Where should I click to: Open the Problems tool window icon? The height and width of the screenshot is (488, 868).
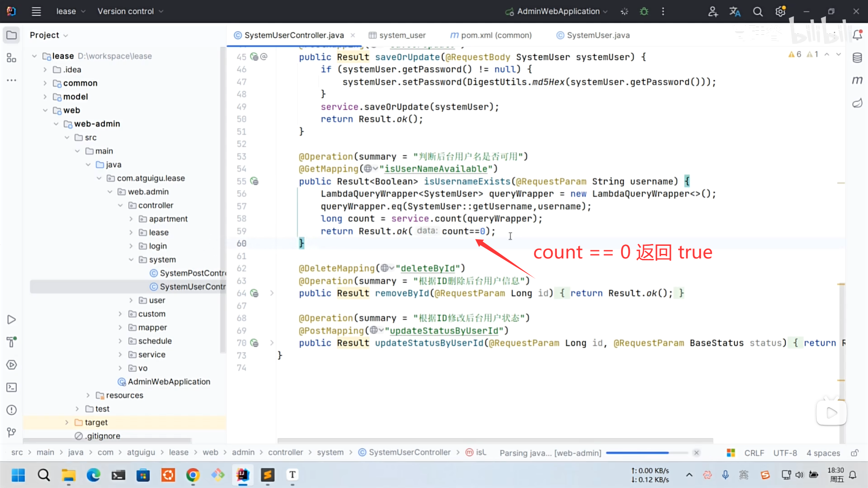pyautogui.click(x=12, y=410)
